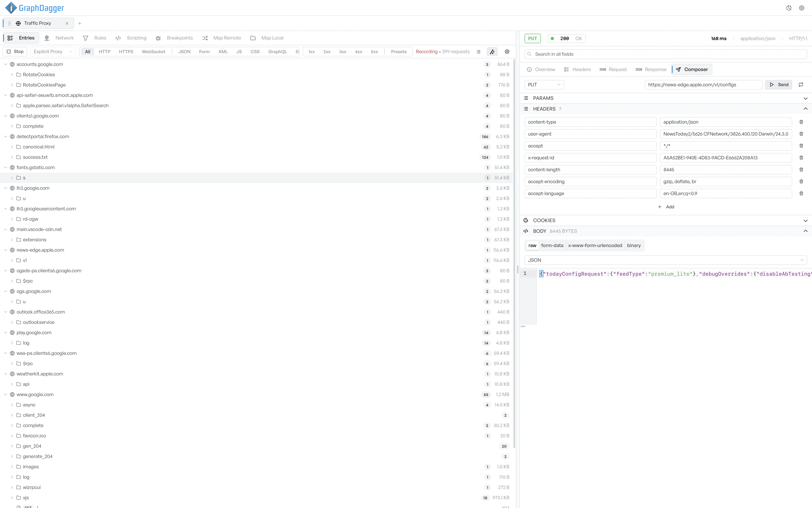Open the Scripting tab
The width and height of the screenshot is (812, 508).
coord(131,38)
